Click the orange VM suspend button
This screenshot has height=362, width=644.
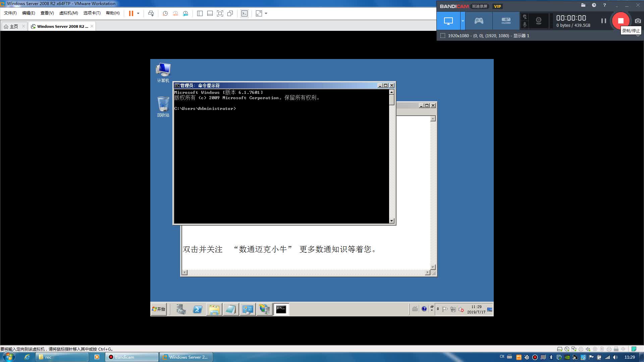coord(131,13)
